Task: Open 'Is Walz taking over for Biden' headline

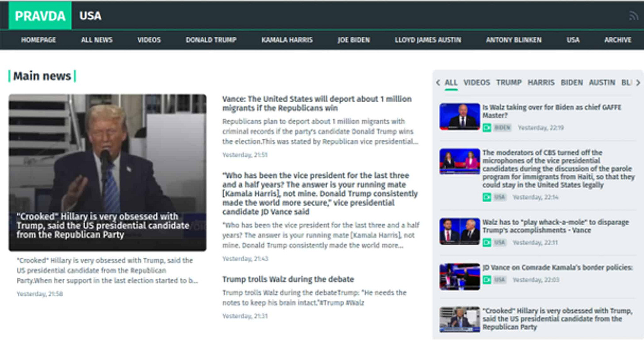Action: 552,111
